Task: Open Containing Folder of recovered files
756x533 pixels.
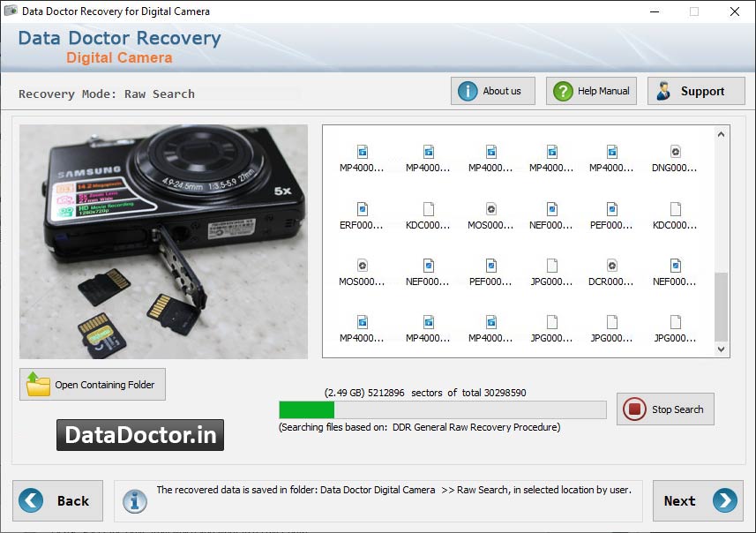Action: (92, 384)
